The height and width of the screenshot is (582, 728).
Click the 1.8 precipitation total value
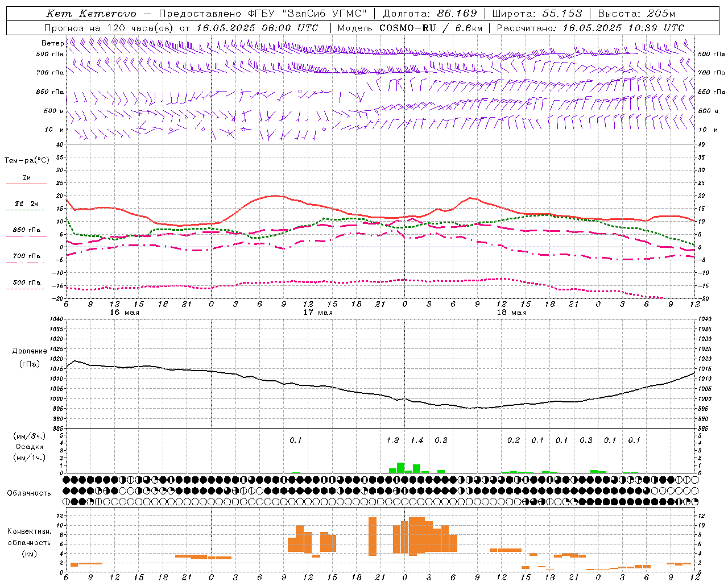pos(392,440)
